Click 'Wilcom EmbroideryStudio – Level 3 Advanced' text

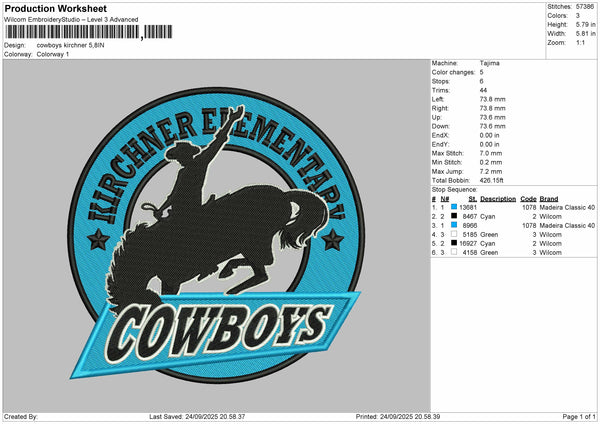[x=71, y=20]
